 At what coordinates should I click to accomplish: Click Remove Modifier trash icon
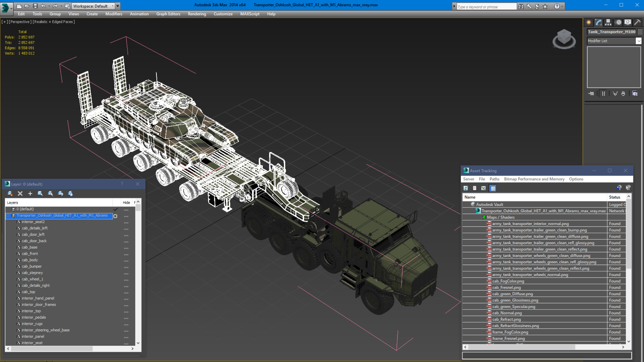point(623,93)
